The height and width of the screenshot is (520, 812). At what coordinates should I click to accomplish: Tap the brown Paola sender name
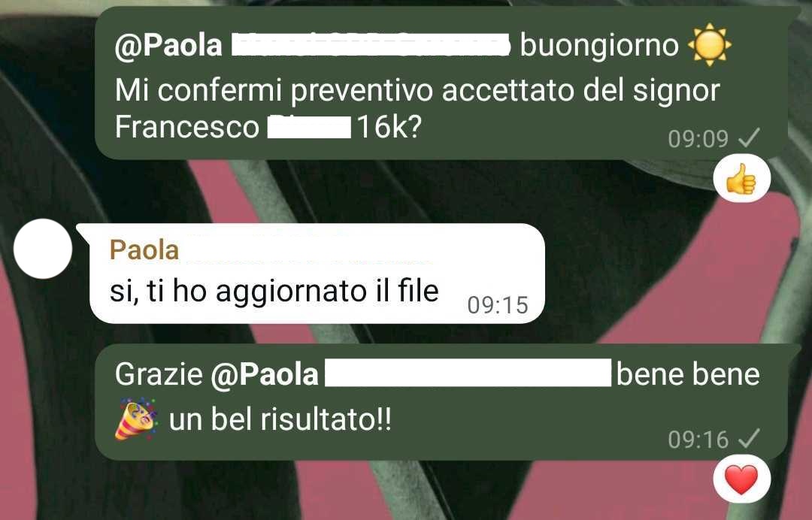(x=144, y=250)
